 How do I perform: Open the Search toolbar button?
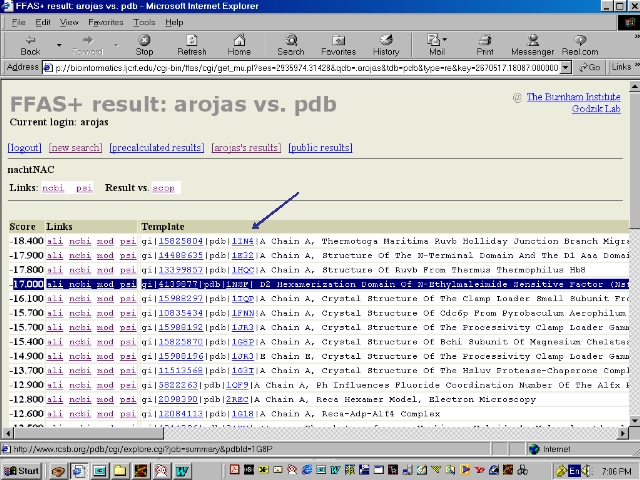(x=291, y=44)
